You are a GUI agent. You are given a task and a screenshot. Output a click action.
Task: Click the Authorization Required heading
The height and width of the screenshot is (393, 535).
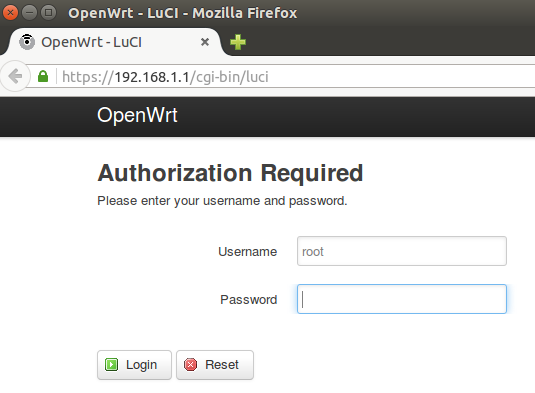[230, 173]
